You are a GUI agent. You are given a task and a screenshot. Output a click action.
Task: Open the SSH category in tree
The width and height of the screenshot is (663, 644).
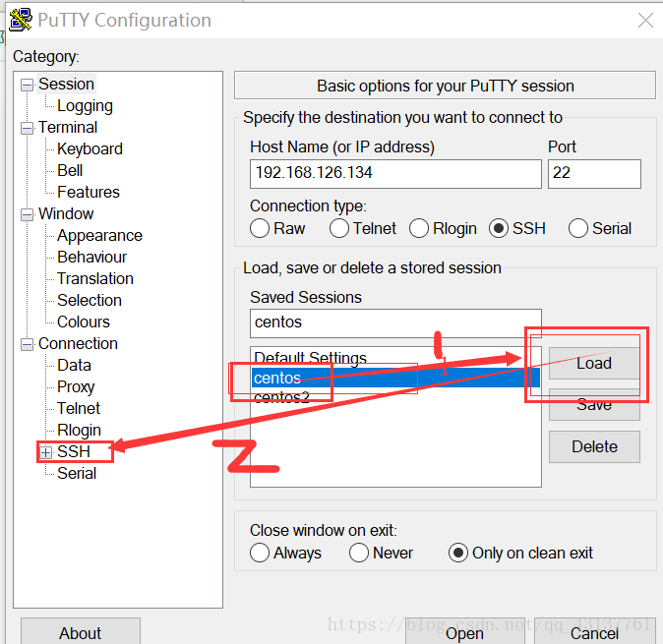tap(74, 451)
